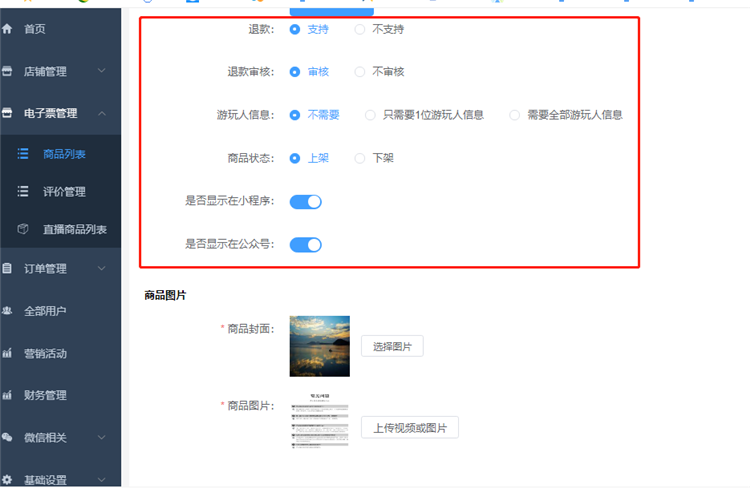Click the list icon beside 商品列表

pos(23,154)
